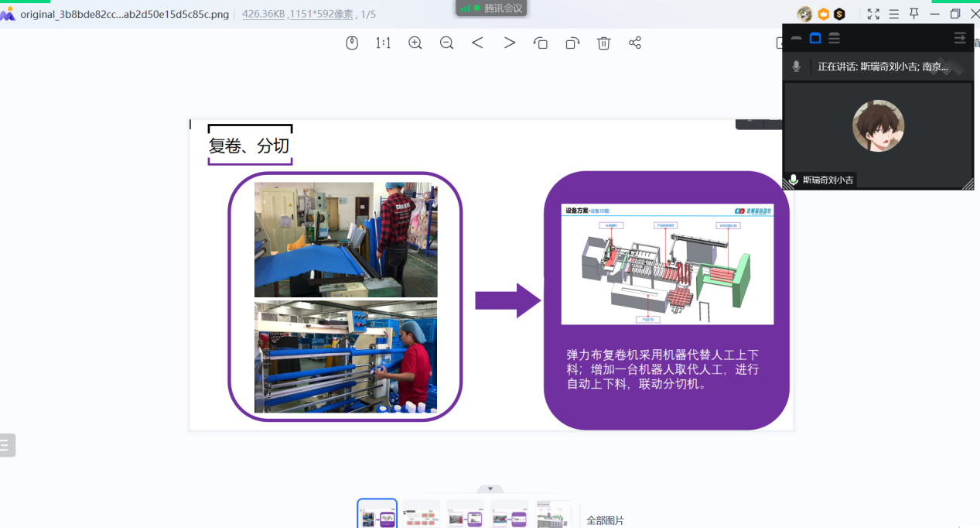The image size is (980, 528).
Task: Delete the image with trash icon
Action: coord(603,43)
